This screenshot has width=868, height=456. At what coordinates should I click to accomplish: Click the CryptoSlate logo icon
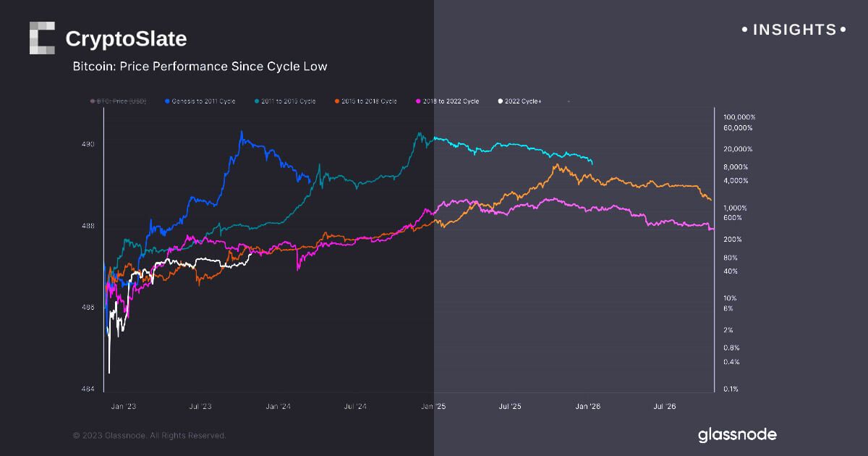[x=42, y=38]
